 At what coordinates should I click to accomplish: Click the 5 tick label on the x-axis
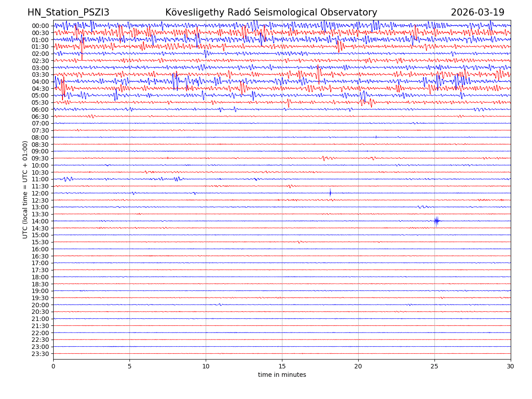[129, 367]
